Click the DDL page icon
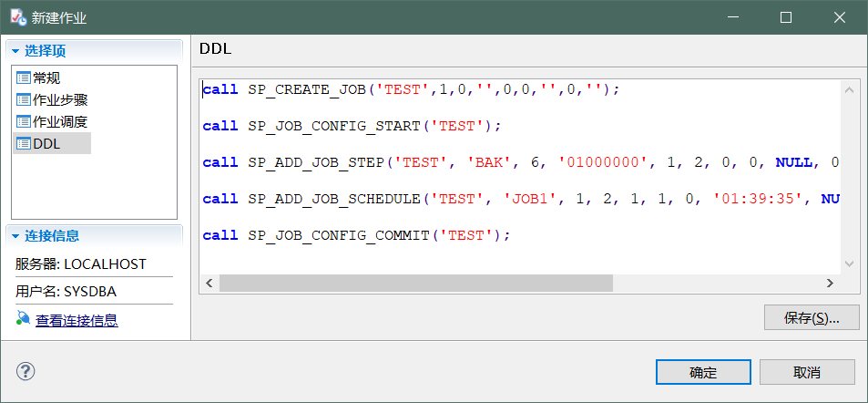Viewport: 868px width, 403px height. [24, 143]
